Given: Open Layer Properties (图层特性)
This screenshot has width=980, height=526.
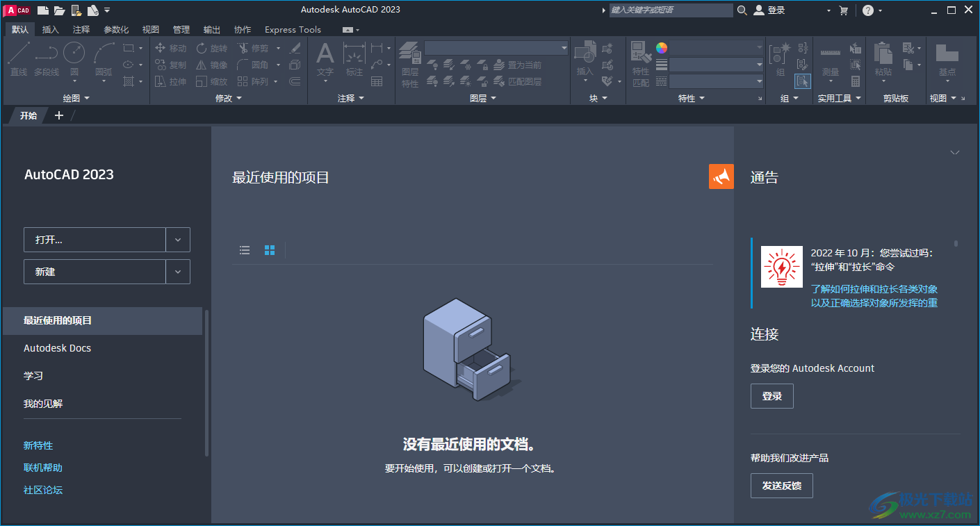Looking at the screenshot, I should tap(410, 65).
